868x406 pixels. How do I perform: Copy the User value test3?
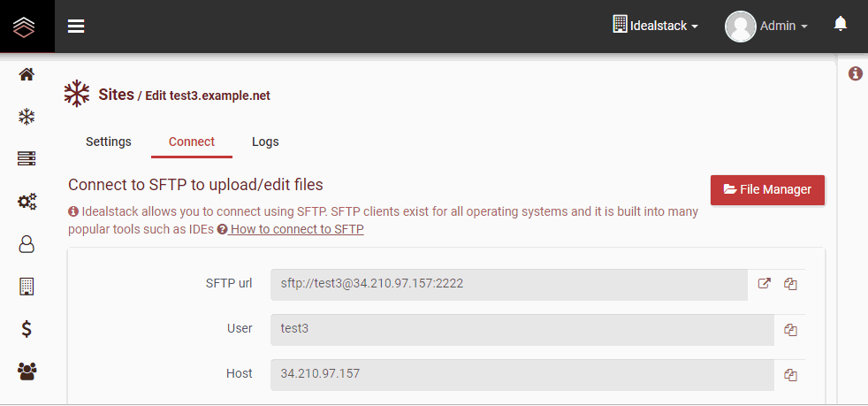click(790, 330)
